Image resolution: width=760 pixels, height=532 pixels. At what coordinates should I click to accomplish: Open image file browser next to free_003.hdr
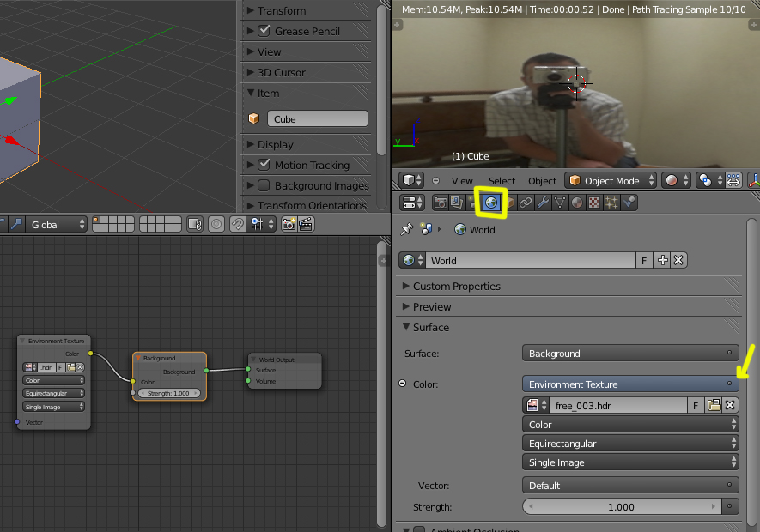point(714,405)
